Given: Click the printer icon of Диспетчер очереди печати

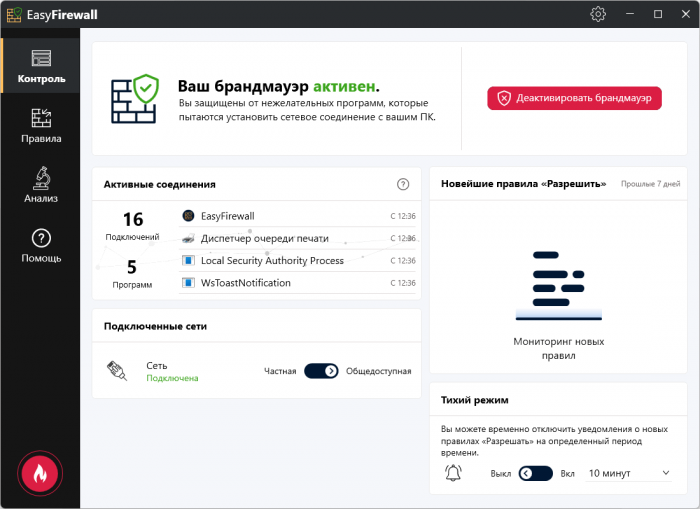Looking at the screenshot, I should click(187, 238).
